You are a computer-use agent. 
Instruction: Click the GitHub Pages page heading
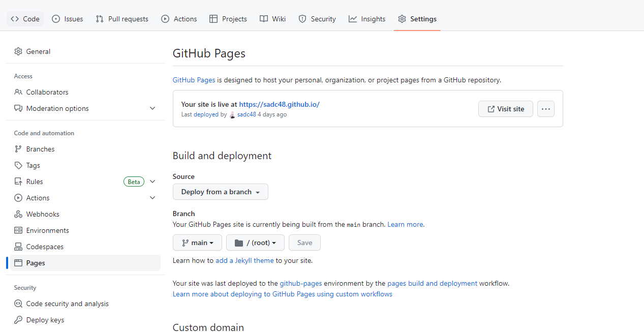[x=209, y=53]
